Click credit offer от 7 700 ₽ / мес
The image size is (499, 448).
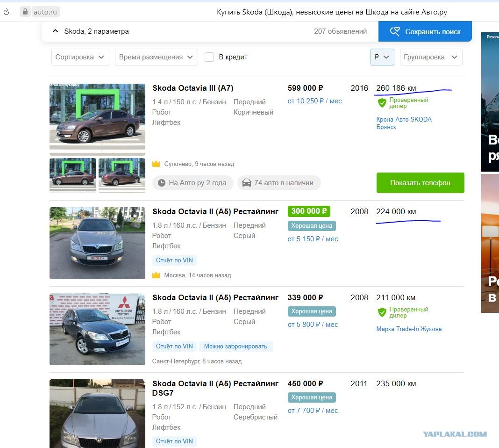point(313,411)
